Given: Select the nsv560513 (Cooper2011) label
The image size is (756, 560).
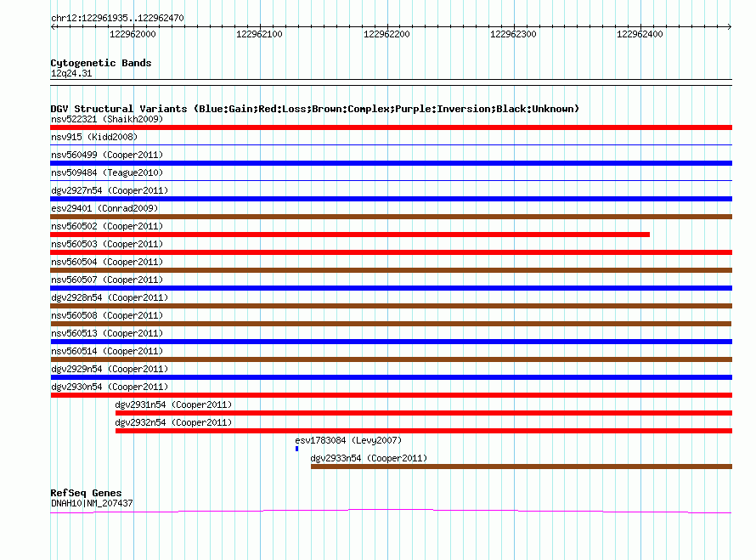Looking at the screenshot, I should (107, 333).
